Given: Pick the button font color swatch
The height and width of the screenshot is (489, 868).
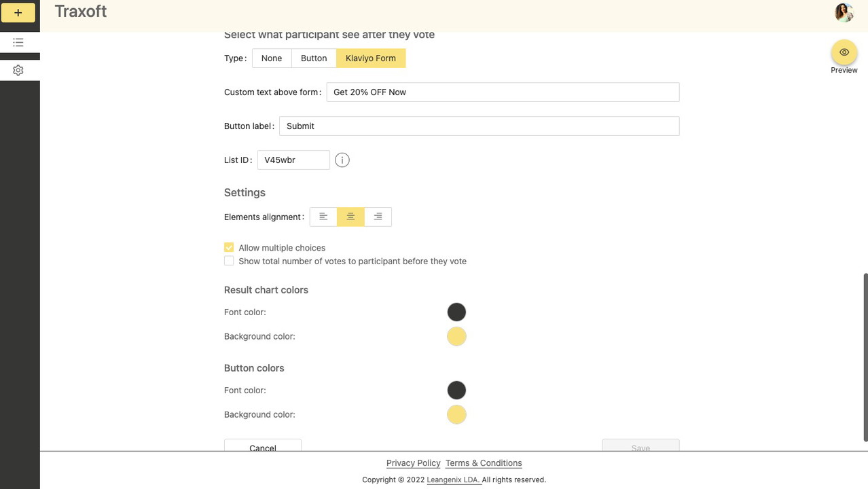Looking at the screenshot, I should tap(456, 391).
